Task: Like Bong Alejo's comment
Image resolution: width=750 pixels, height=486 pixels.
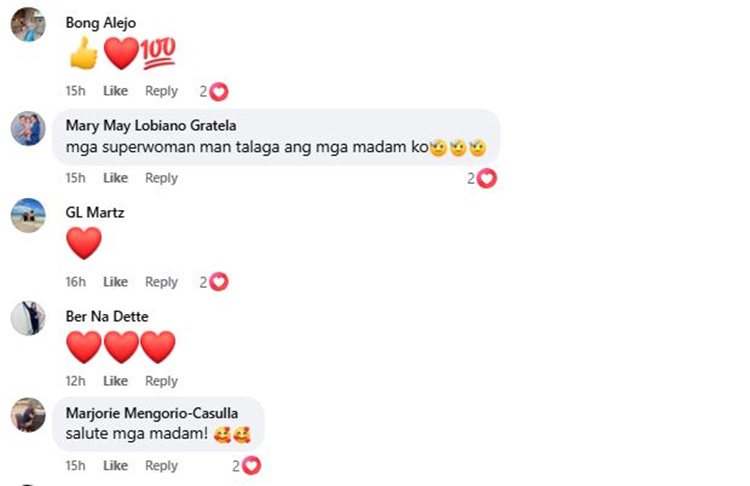Action: click(x=115, y=91)
